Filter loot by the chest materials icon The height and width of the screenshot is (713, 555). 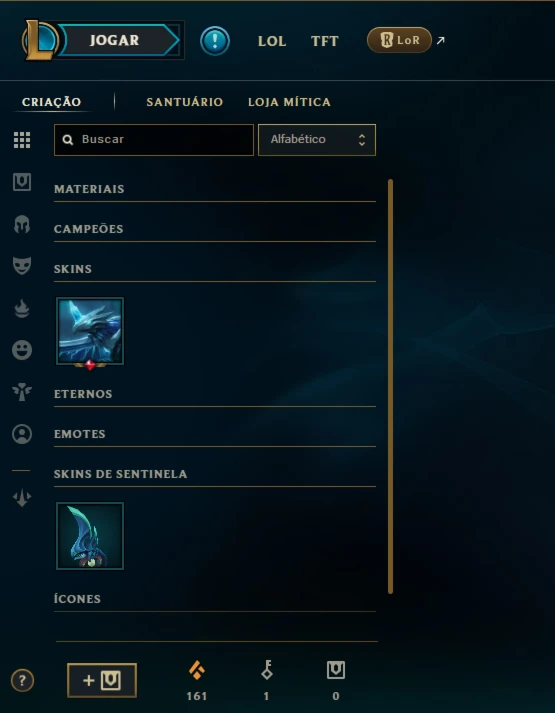tap(22, 182)
